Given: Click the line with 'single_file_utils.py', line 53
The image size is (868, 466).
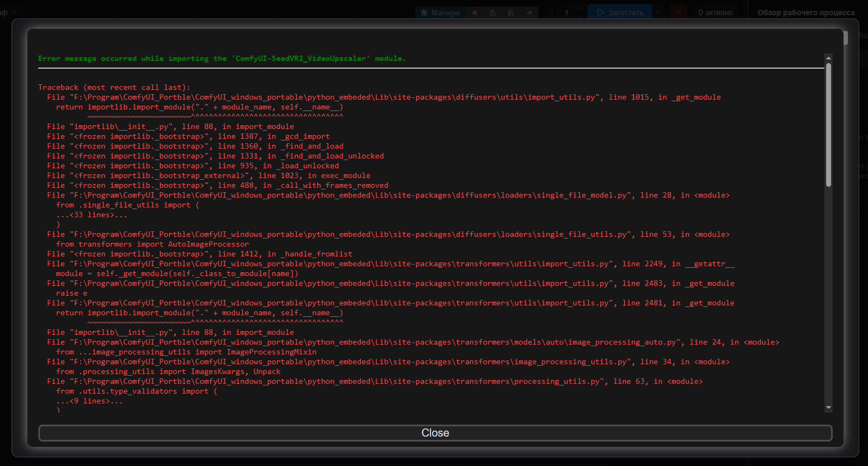Looking at the screenshot, I should pos(388,234).
